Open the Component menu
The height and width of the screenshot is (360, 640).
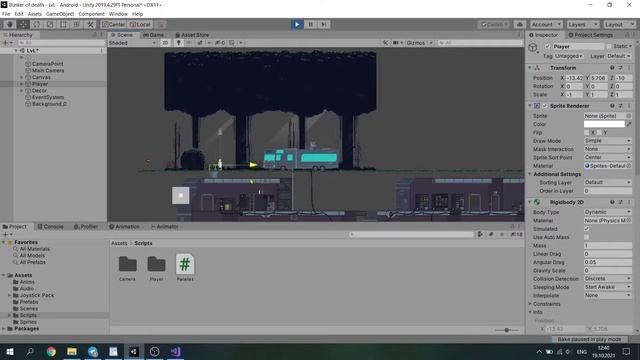91,14
